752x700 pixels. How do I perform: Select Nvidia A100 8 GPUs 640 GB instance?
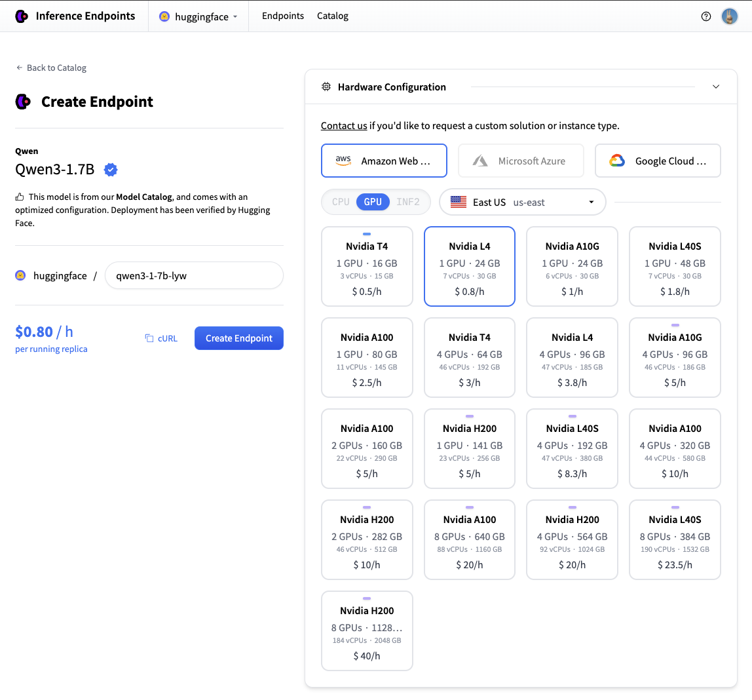[470, 540]
